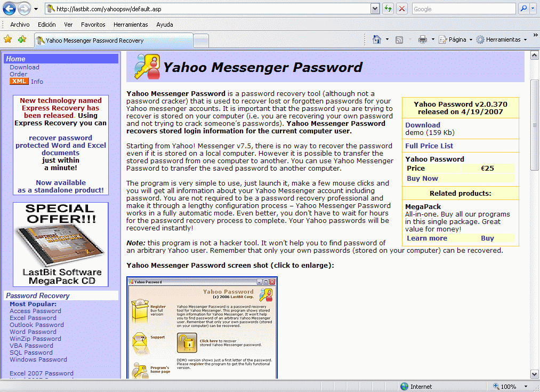This screenshot has height=392, width=540.
Task: Click the green Refresh page icon
Action: (388, 9)
